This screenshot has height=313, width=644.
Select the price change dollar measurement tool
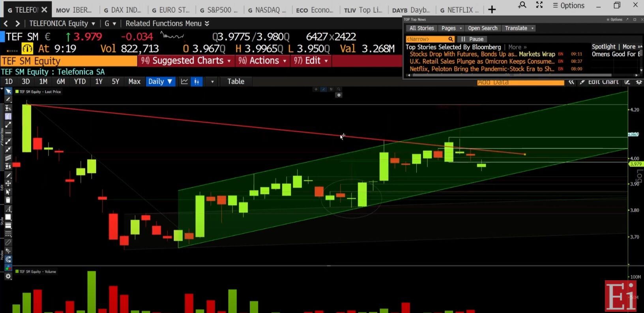[x=8, y=166]
